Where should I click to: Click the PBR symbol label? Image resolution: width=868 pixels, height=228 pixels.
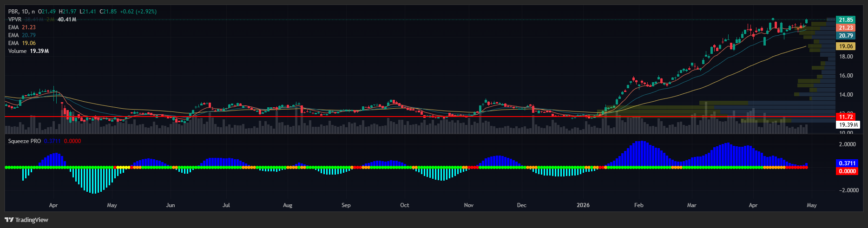point(14,12)
